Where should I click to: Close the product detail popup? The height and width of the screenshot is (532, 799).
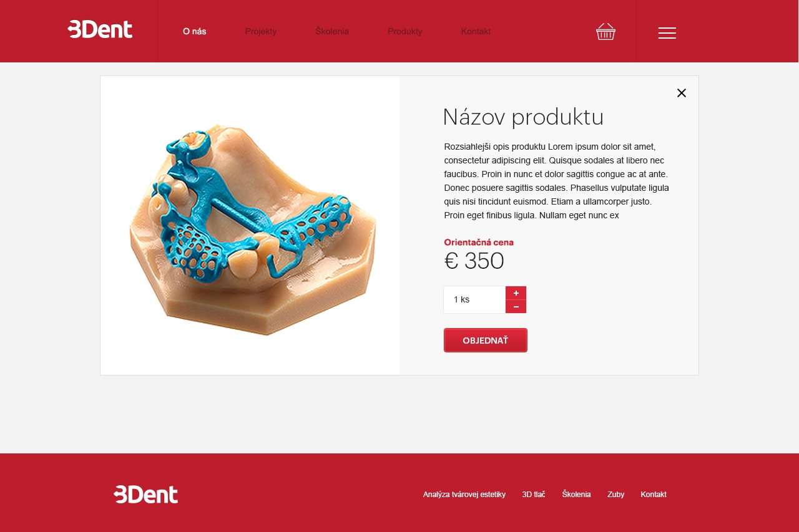tap(682, 93)
